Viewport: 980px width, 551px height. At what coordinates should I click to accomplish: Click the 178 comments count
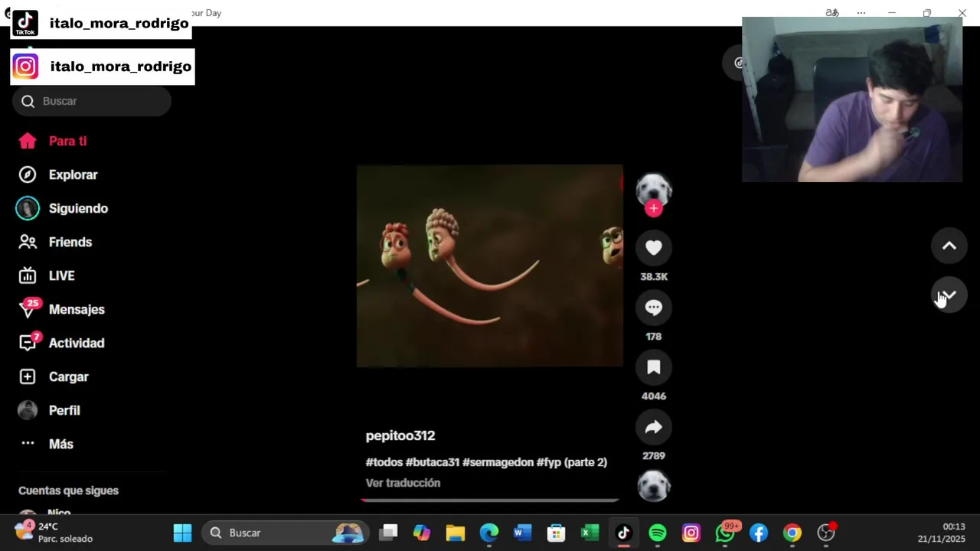click(x=654, y=337)
